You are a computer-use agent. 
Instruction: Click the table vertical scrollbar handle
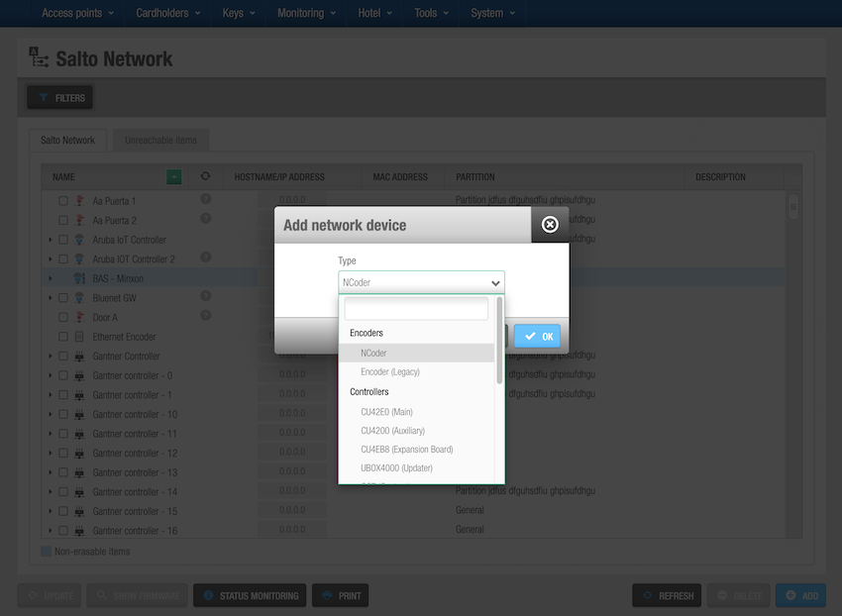click(793, 206)
